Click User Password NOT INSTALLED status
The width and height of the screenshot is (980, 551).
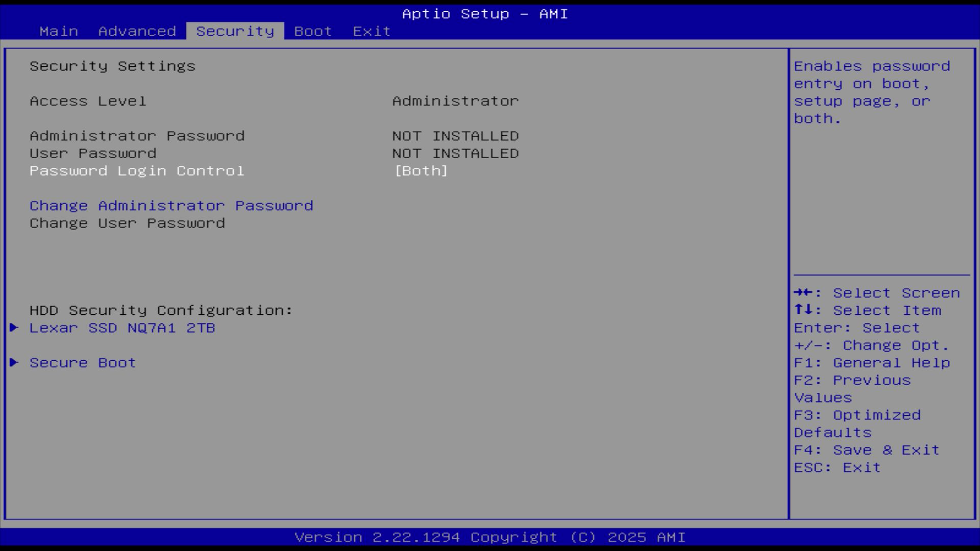click(455, 154)
